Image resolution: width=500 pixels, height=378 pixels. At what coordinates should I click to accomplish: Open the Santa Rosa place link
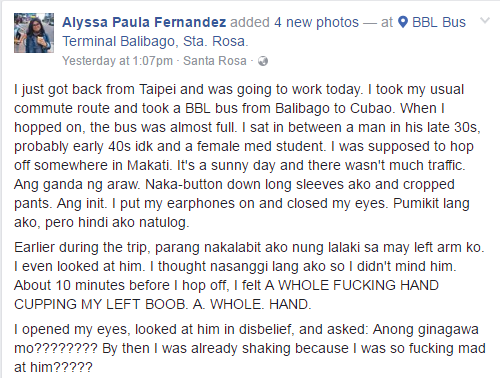pos(215,61)
